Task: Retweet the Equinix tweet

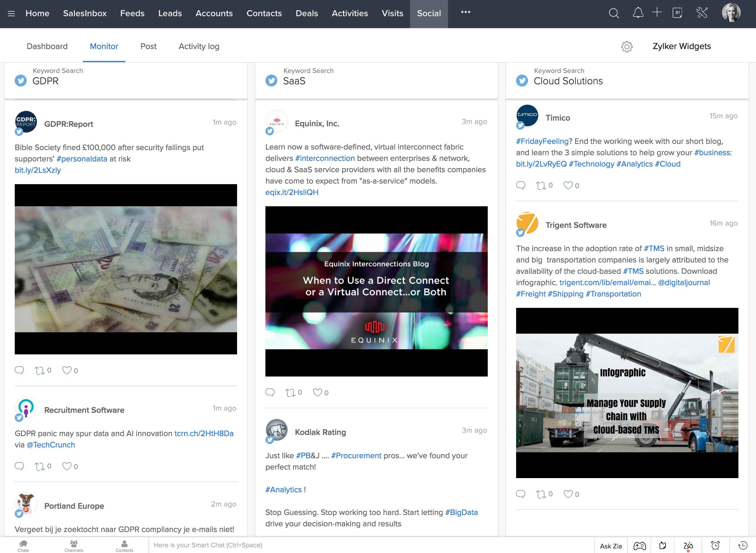Action: [x=290, y=392]
